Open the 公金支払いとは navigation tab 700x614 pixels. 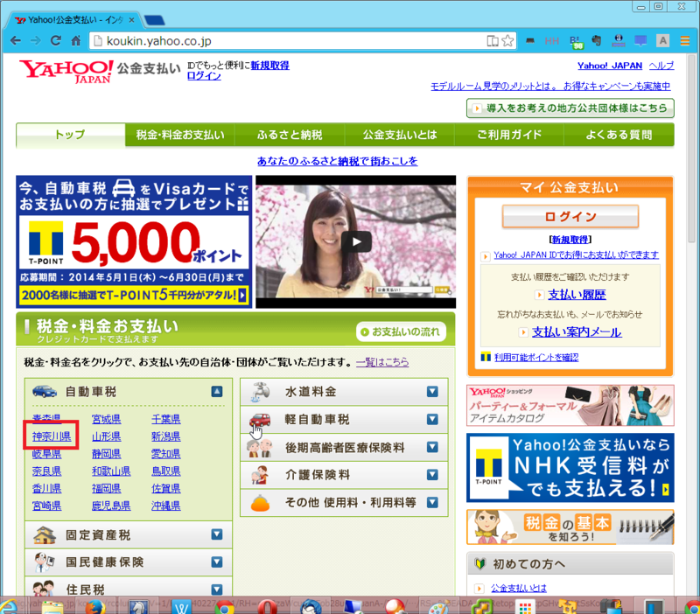click(400, 135)
